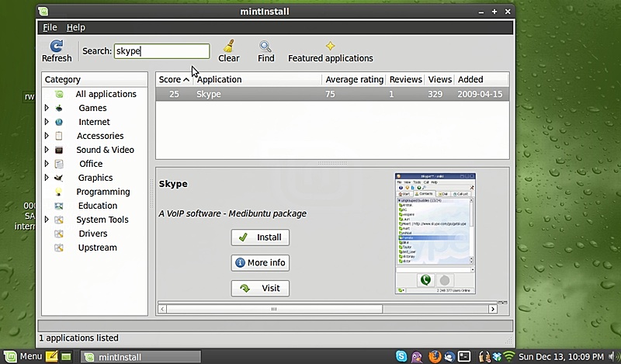
Task: Expand the Office category
Action: [x=47, y=164]
